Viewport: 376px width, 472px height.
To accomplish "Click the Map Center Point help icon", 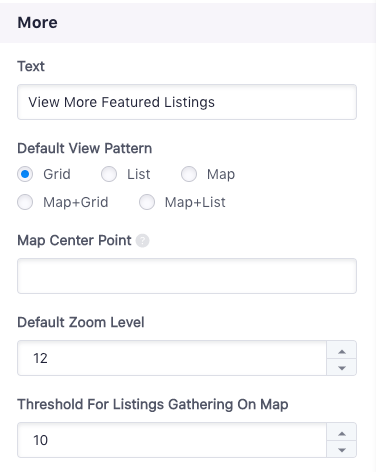I will [142, 241].
